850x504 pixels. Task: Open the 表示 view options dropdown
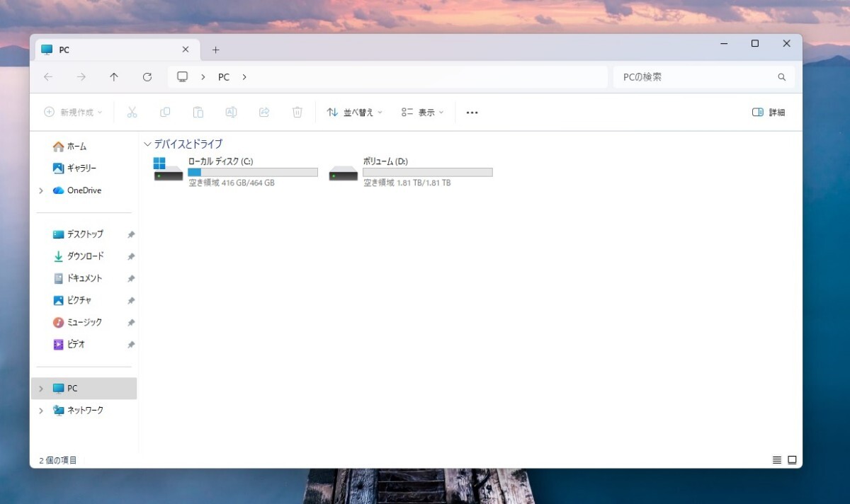(421, 112)
